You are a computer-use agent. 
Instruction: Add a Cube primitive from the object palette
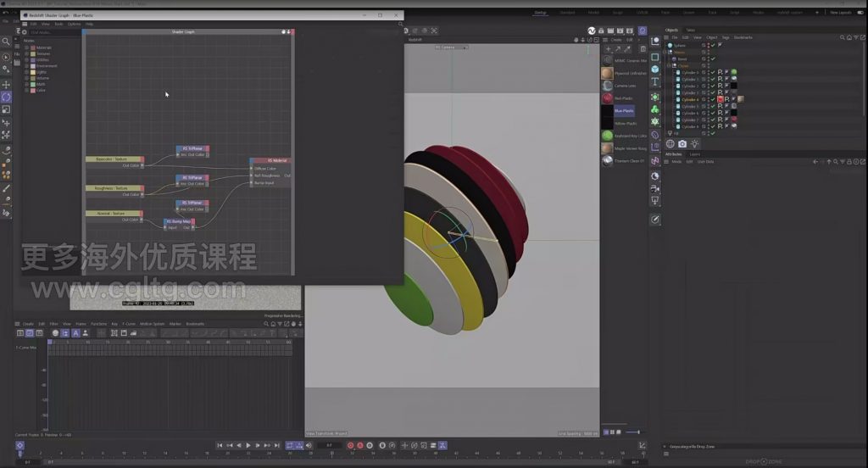pyautogui.click(x=655, y=70)
